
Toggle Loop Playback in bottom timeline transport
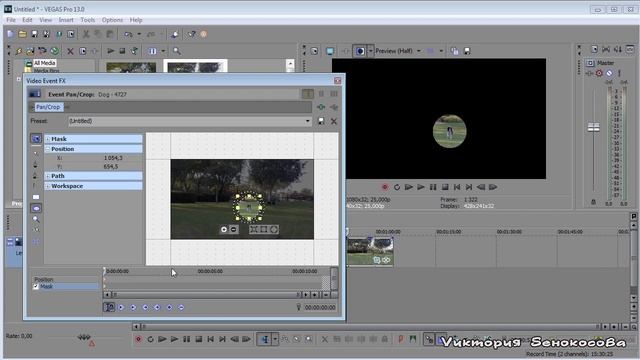point(150,339)
